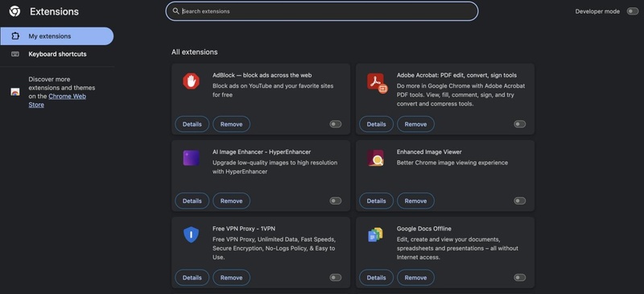
Task: Click 'Block ads on YouTube' description text
Action: [x=273, y=90]
